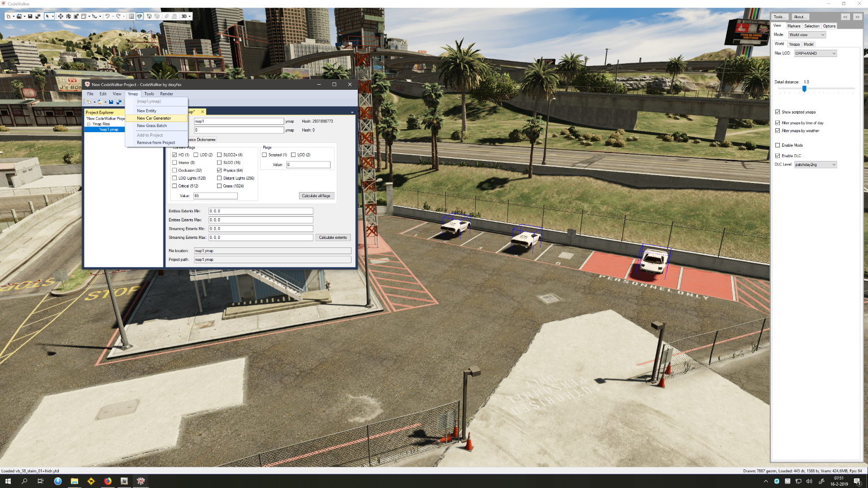Click the Delete item cube icon
868x488 pixels.
tap(157, 16)
